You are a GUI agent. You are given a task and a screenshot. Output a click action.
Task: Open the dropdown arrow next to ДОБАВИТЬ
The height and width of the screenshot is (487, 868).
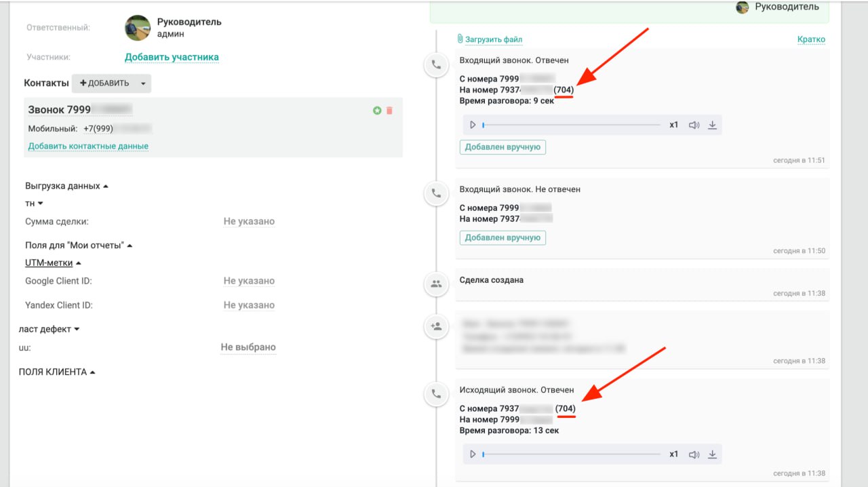click(x=143, y=83)
